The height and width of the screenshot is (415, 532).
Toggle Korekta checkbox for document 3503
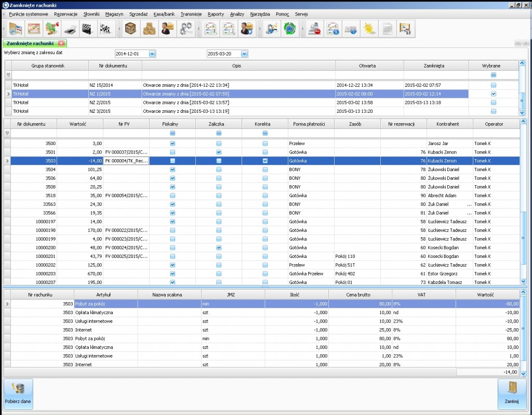[265, 161]
